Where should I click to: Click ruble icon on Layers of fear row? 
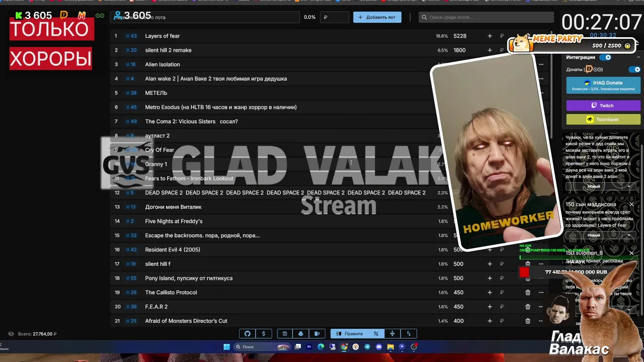point(502,36)
